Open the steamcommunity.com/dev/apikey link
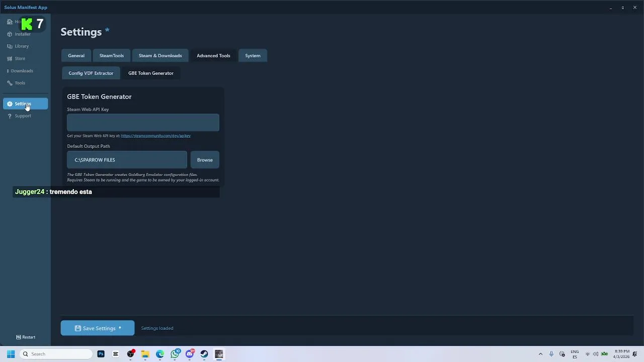This screenshot has width=644, height=362. [x=156, y=136]
